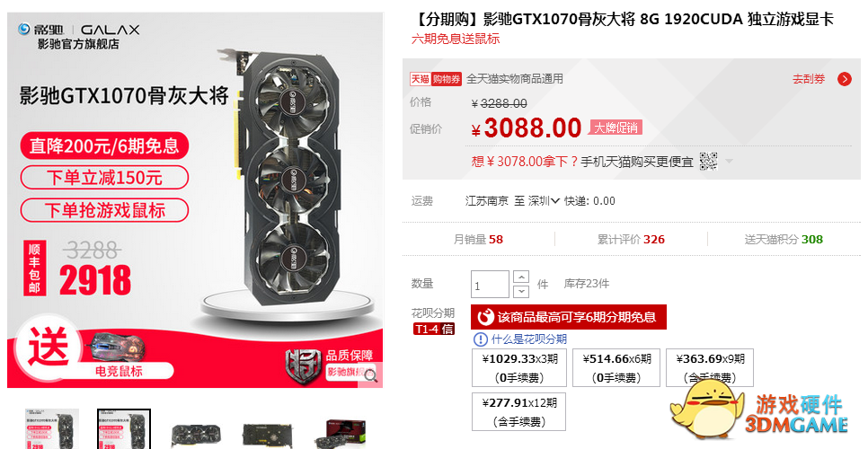Decrease quantity with the down stepper arrow
The image size is (868, 449).
coord(521,292)
